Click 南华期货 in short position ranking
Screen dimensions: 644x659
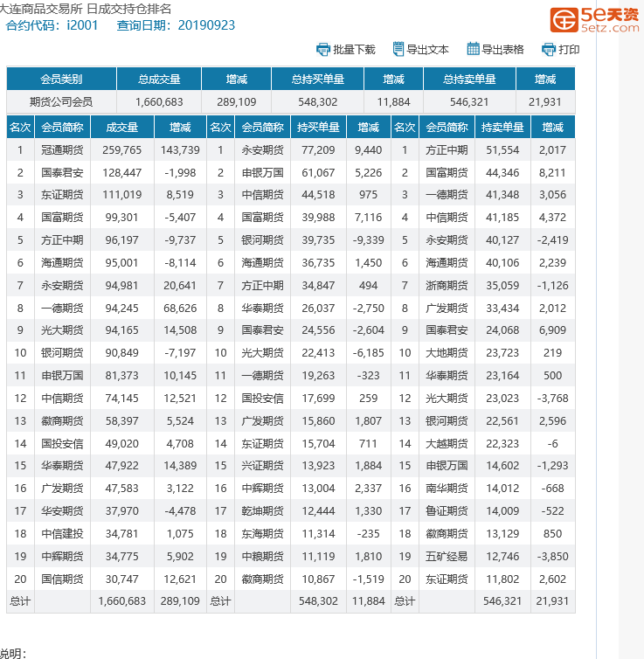(x=447, y=488)
